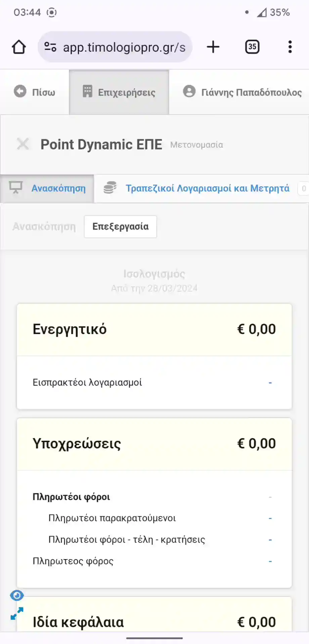309x644 pixels.
Task: Toggle the blue eye icon
Action: pyautogui.click(x=17, y=596)
